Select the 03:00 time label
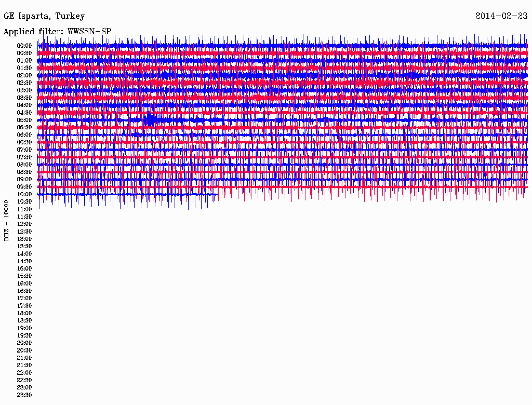The width and height of the screenshot is (532, 405). coord(24,90)
